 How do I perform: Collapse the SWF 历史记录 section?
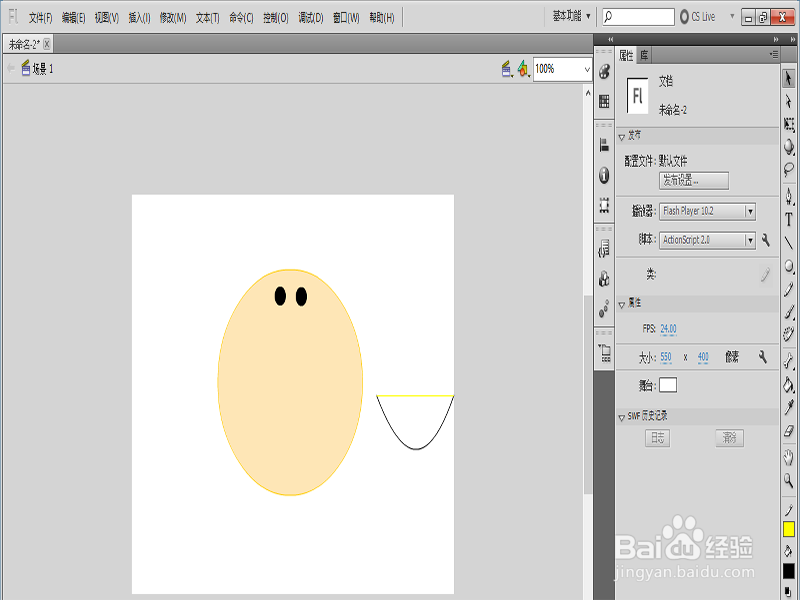(x=622, y=416)
